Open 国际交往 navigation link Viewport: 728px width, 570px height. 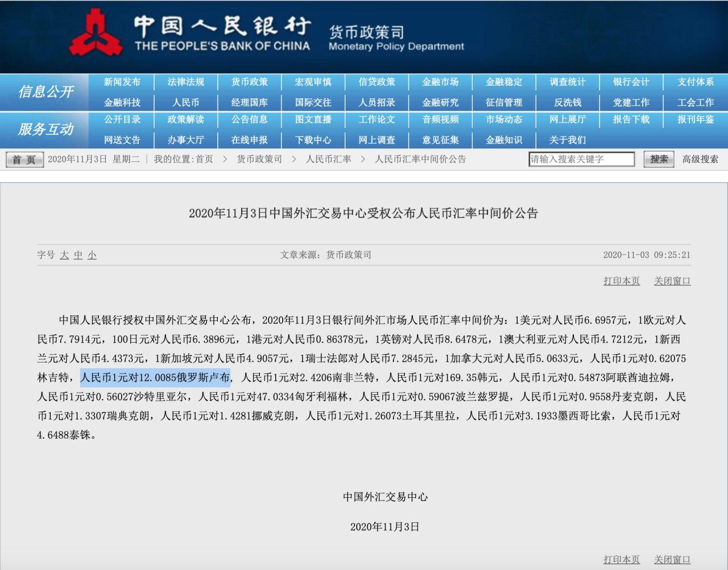point(313,103)
